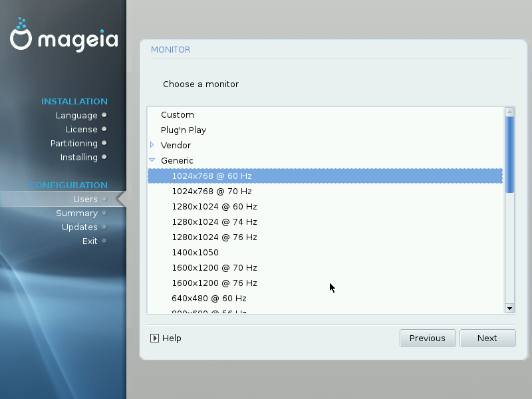The image size is (532, 399).
Task: Choose the 1280x1024 @ 76 Hz mode
Action: tap(214, 237)
